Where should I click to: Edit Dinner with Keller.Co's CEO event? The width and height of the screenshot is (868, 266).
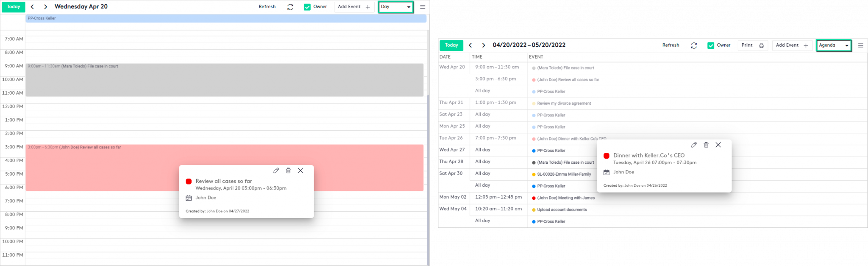pos(694,145)
